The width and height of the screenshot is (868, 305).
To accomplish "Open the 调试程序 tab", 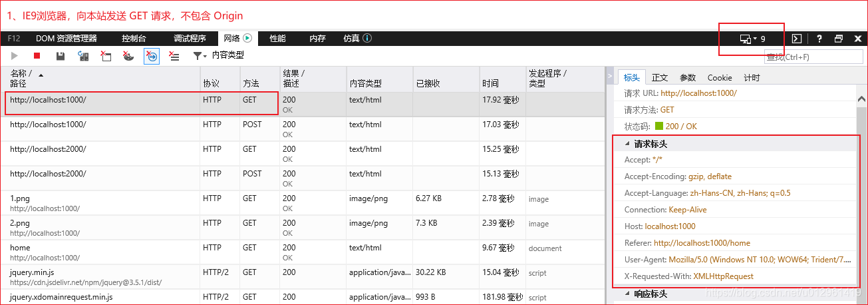I will [190, 39].
